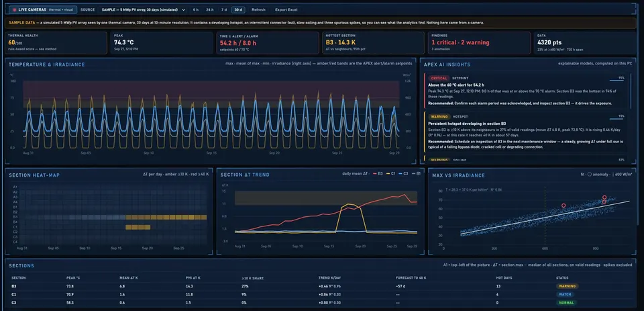Click the Refresh button
Viewport: 644px width, 311px height.
click(x=258, y=9)
